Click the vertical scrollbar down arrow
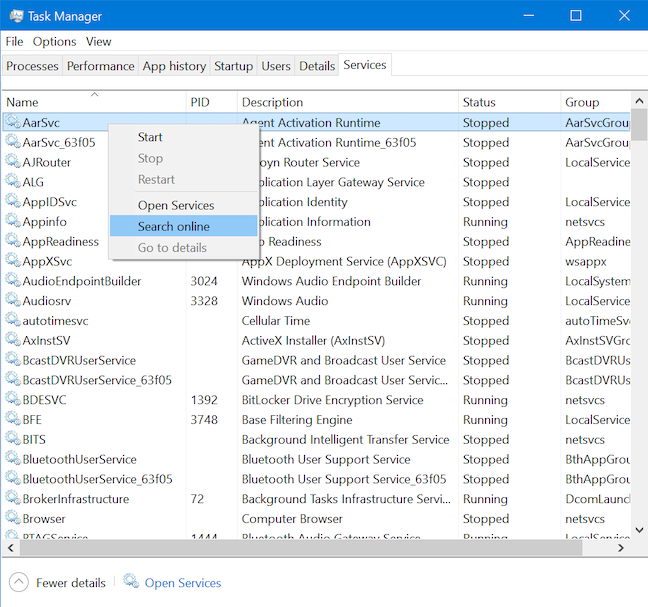 pyautogui.click(x=639, y=530)
